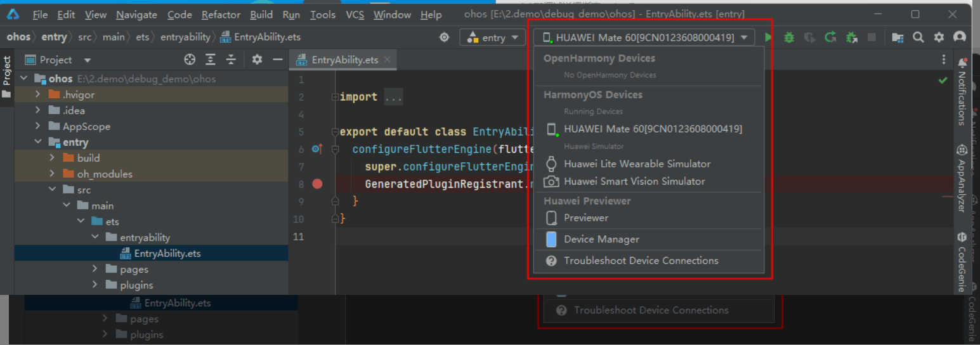Viewport: 980px width, 345px height.
Task: Open CodeGenie tool window on right sidebar
Action: tap(963, 261)
